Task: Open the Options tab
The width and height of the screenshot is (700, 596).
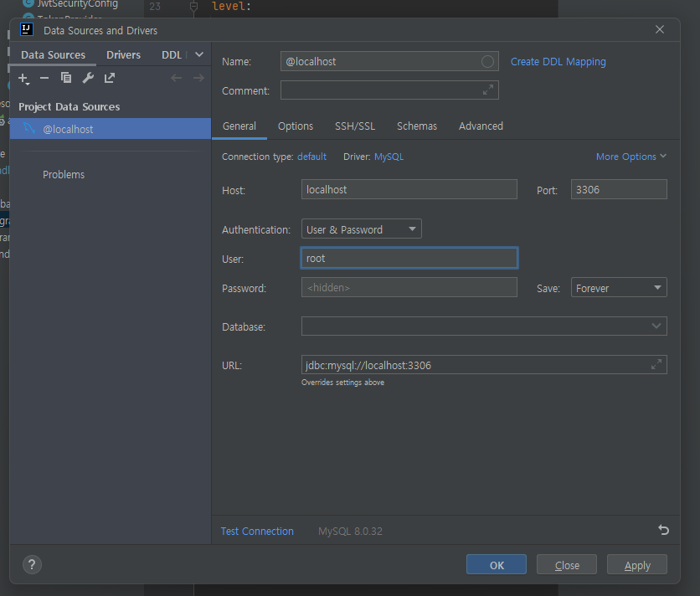Action: (296, 126)
